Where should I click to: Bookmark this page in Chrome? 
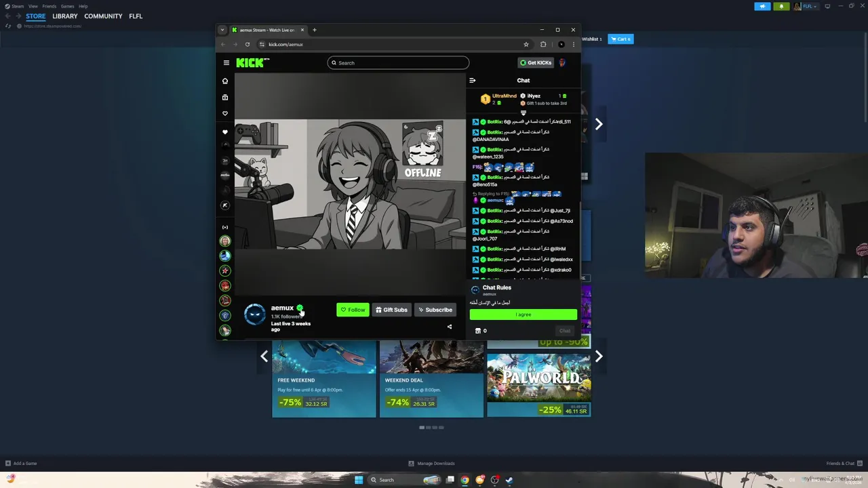click(526, 44)
